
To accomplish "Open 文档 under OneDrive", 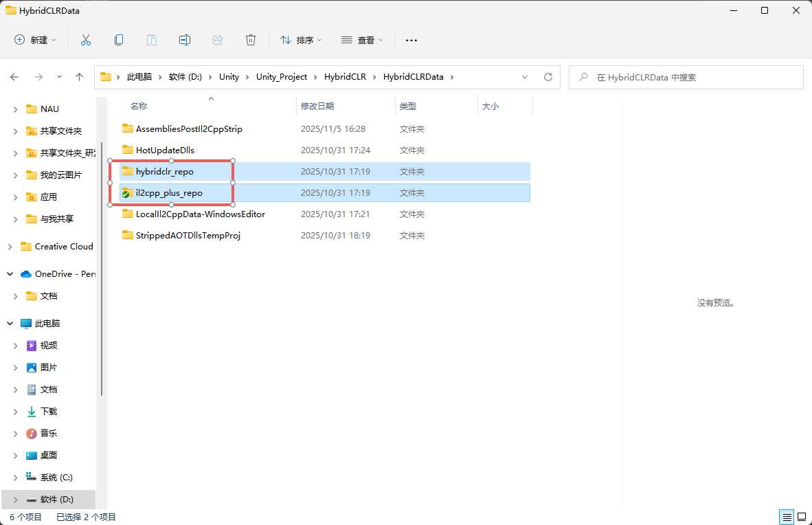I will tap(49, 296).
